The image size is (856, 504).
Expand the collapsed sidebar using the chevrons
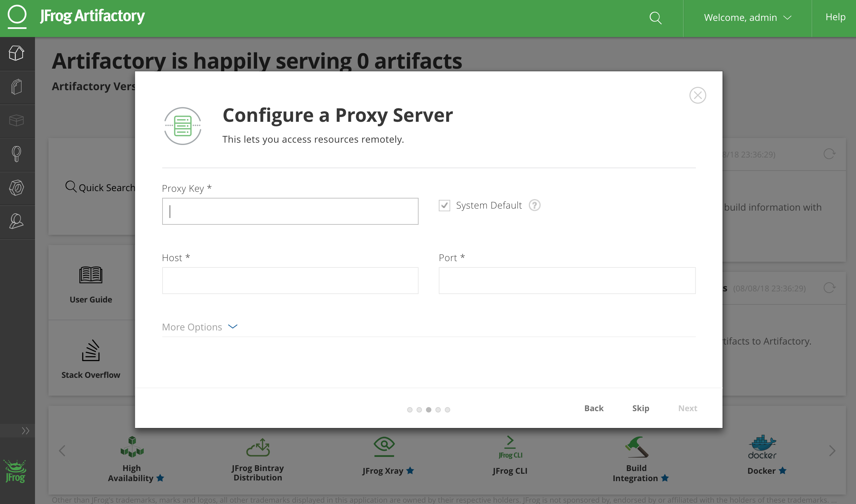click(x=25, y=431)
